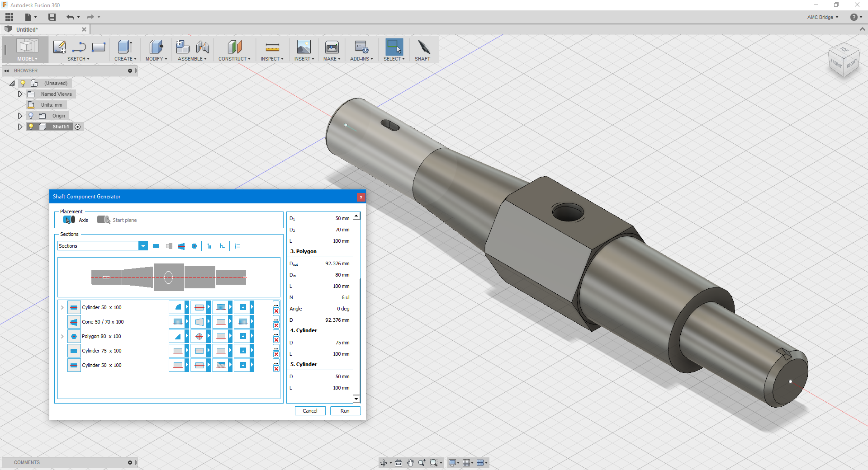Click the Extrude icon above CREATE
Screen dimensions: 868x470
tap(125, 47)
